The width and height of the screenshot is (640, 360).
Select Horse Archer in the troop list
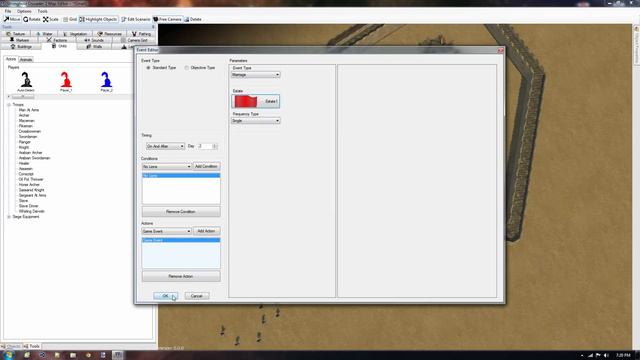coord(29,184)
